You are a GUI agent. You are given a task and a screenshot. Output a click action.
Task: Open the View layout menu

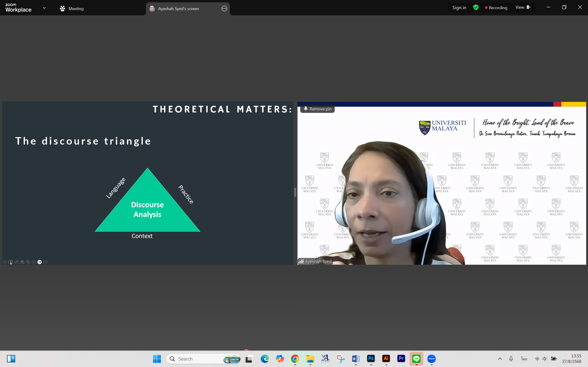pyautogui.click(x=523, y=8)
